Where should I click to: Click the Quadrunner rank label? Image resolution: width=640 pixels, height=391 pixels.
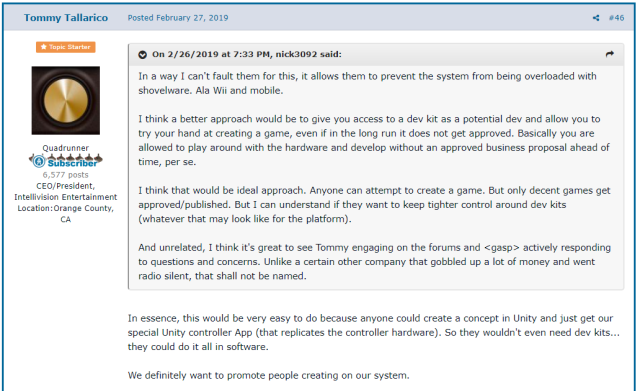point(66,148)
